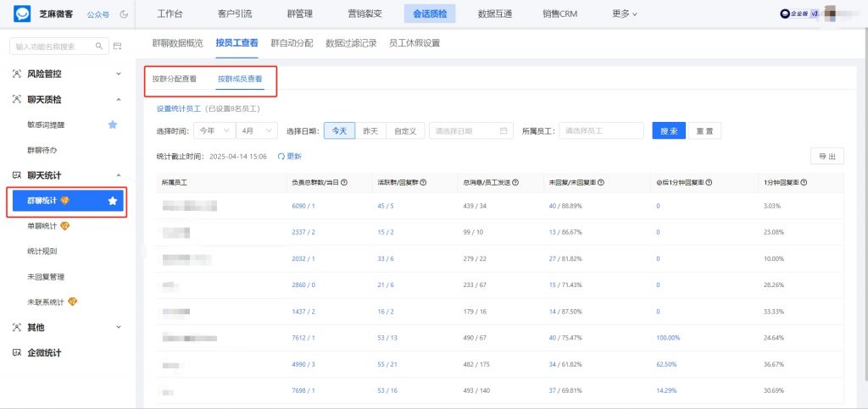The width and height of the screenshot is (868, 409).
Task: Select the 自定义 date option
Action: coord(403,131)
